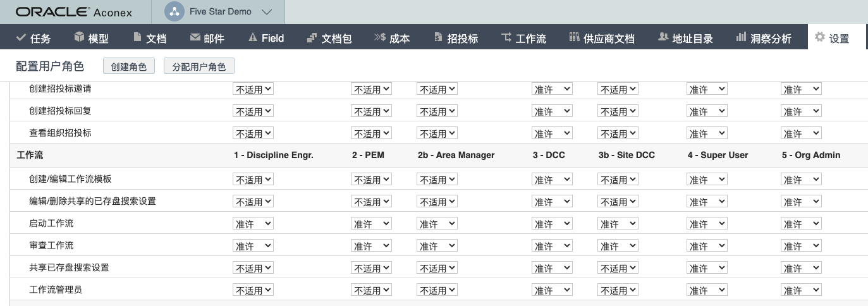Viewport: 868px width, 306px height.
Task: Open 审查工作流 dropdown for PEM
Action: click(x=371, y=245)
